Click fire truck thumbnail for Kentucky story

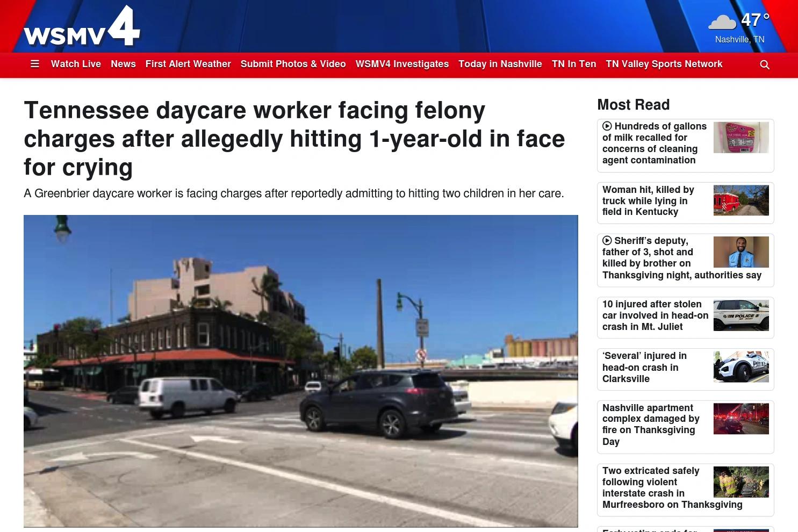pyautogui.click(x=741, y=200)
